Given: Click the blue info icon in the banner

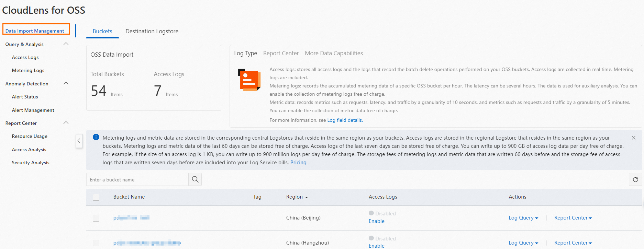Looking at the screenshot, I should 96,137.
